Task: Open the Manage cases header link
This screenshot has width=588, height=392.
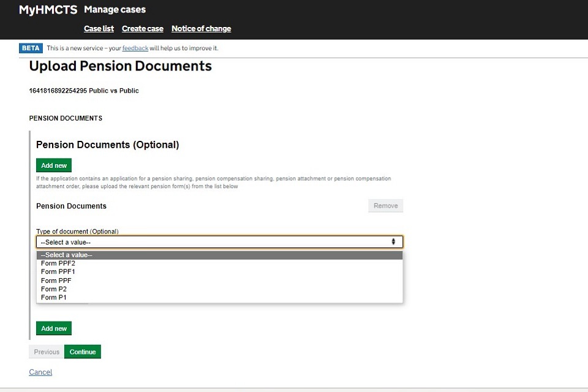Action: tap(115, 10)
